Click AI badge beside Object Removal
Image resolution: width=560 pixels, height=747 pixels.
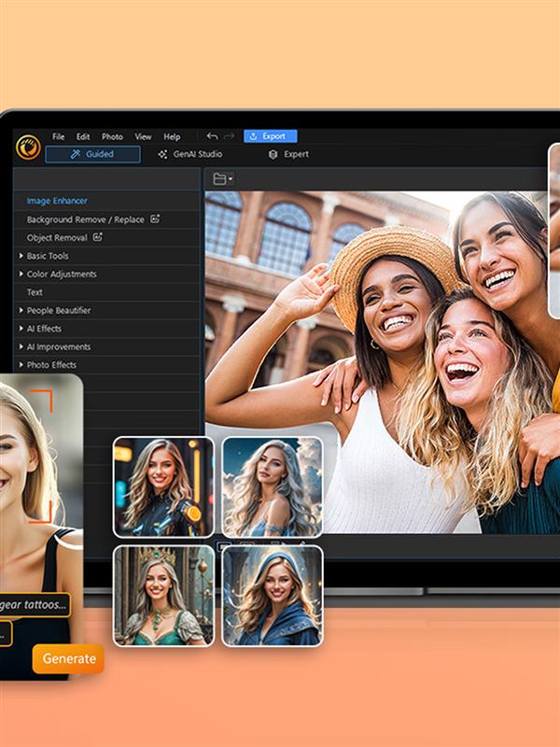[x=98, y=237]
